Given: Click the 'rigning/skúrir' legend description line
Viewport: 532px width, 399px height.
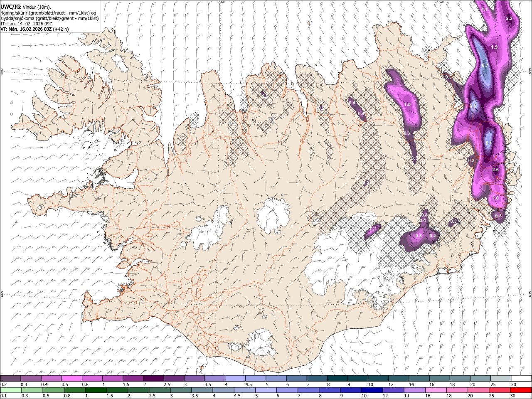Looking at the screenshot, I should [49, 13].
